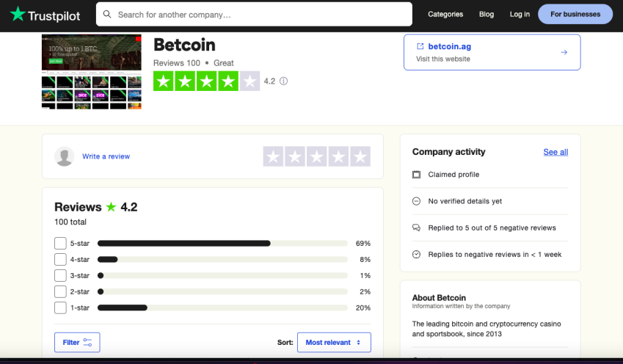623x364 pixels.
Task: Tick the 5-star filter checkbox
Action: [60, 243]
